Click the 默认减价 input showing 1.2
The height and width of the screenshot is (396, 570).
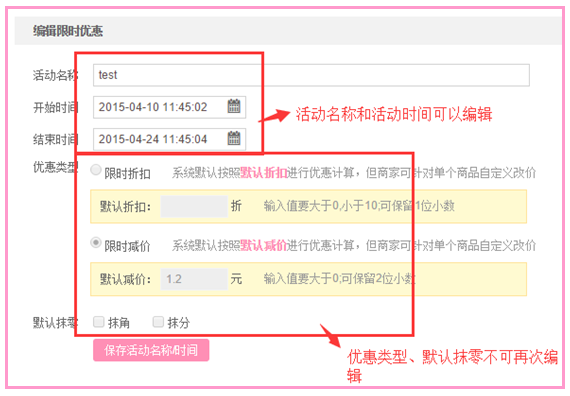194,279
